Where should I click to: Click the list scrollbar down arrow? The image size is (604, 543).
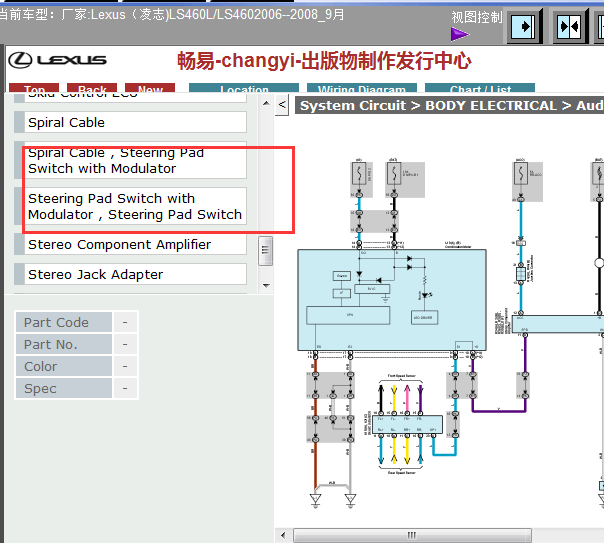click(x=266, y=286)
